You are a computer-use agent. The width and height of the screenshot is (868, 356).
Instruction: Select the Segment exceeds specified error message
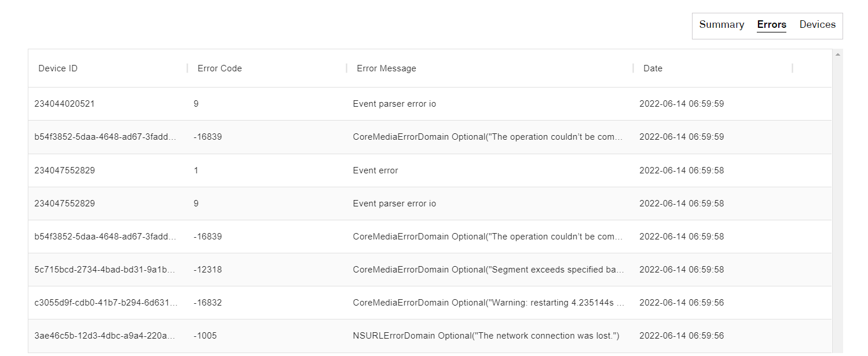pyautogui.click(x=488, y=270)
